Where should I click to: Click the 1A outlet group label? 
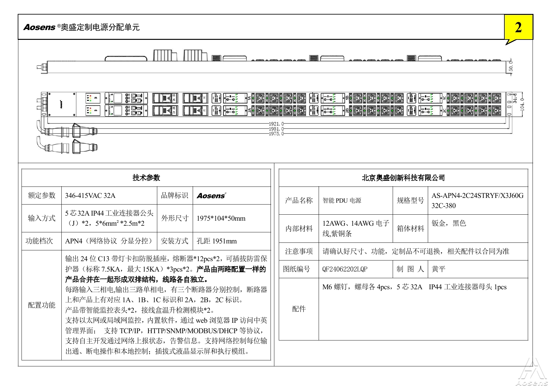click(x=249, y=98)
